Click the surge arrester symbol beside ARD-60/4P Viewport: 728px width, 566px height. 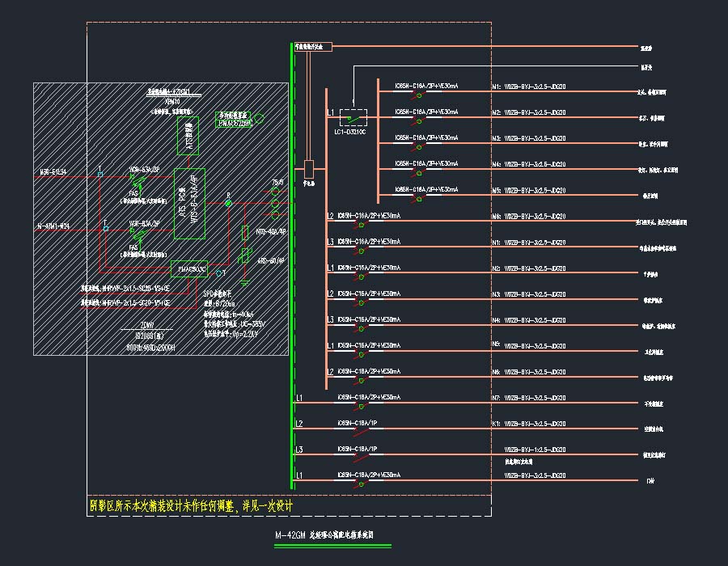(244, 256)
